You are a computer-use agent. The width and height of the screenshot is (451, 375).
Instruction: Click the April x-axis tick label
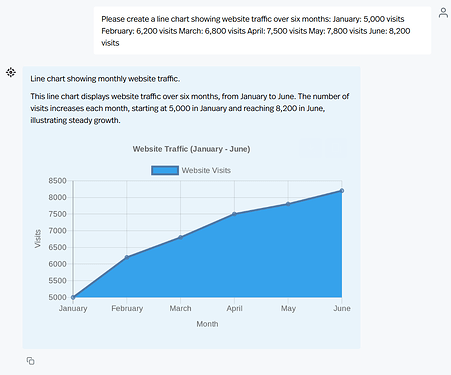pyautogui.click(x=234, y=308)
